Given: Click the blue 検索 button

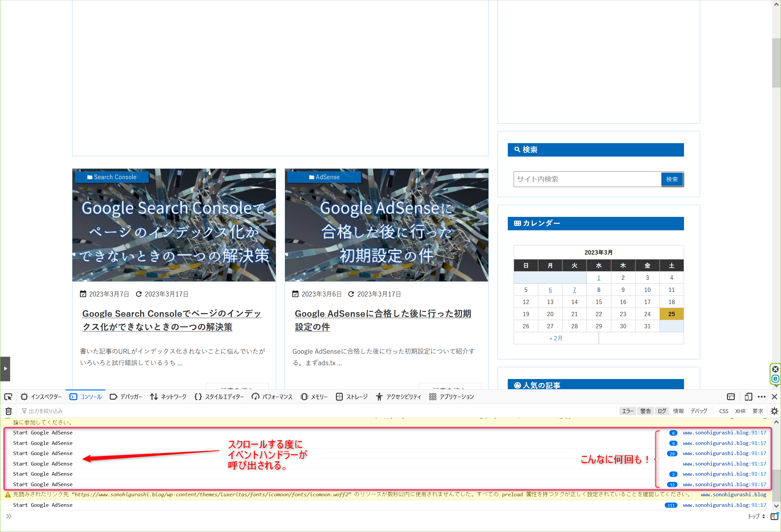Looking at the screenshot, I should (672, 179).
